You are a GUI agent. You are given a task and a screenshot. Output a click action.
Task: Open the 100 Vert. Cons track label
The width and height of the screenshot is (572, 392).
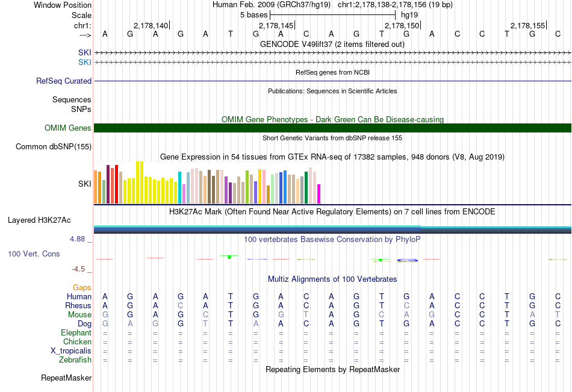point(34,254)
